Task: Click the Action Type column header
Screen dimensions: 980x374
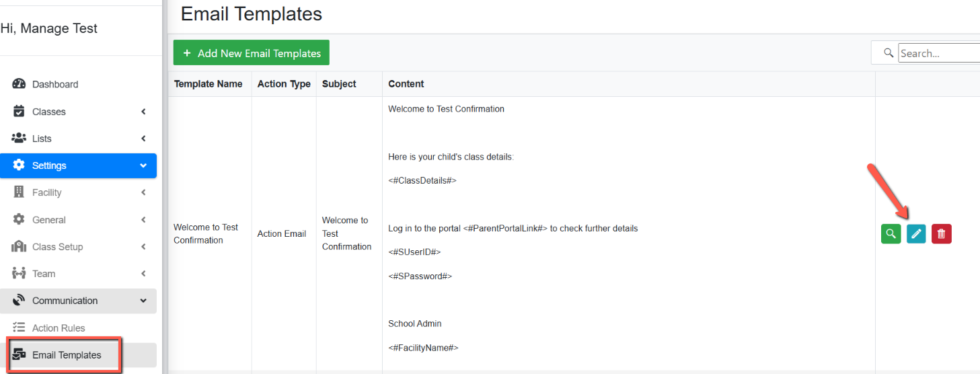Action: pos(284,84)
